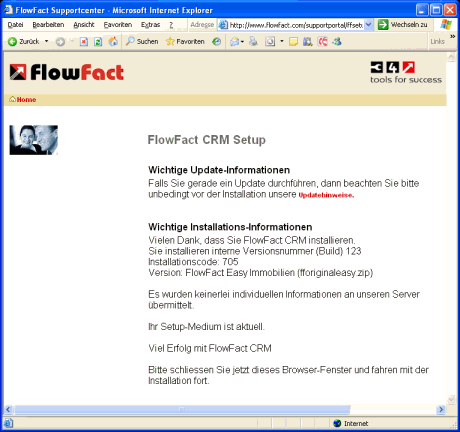Print the page with the printer icon
Image resolution: width=460 pixels, height=432 pixels.
pos(254,42)
